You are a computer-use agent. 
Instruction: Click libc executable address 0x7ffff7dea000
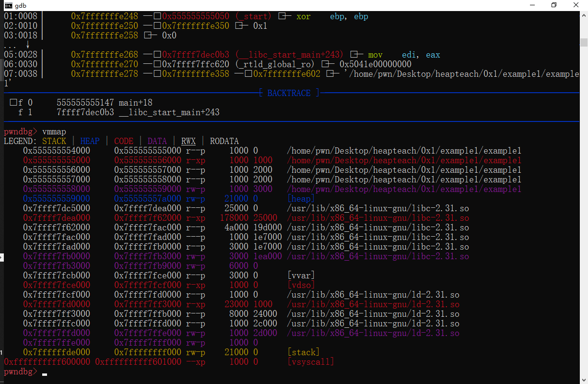[57, 218]
